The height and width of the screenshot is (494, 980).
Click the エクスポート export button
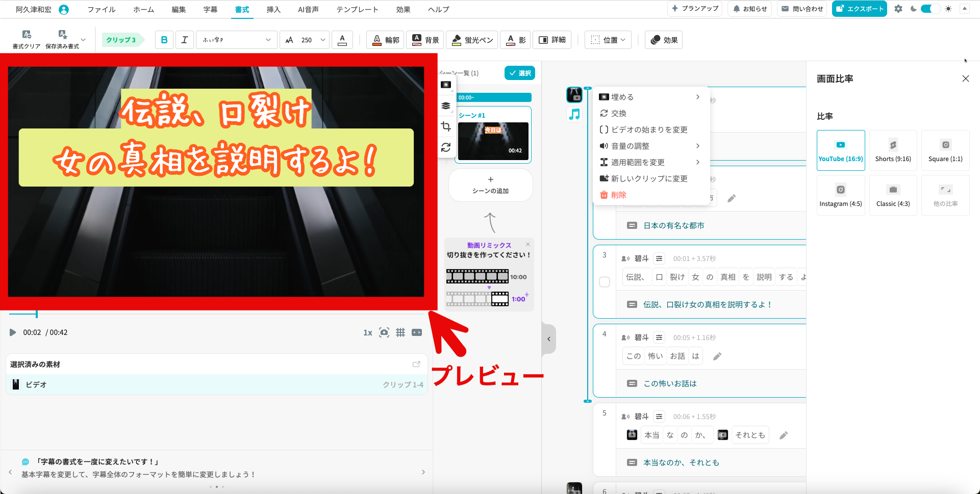click(860, 9)
